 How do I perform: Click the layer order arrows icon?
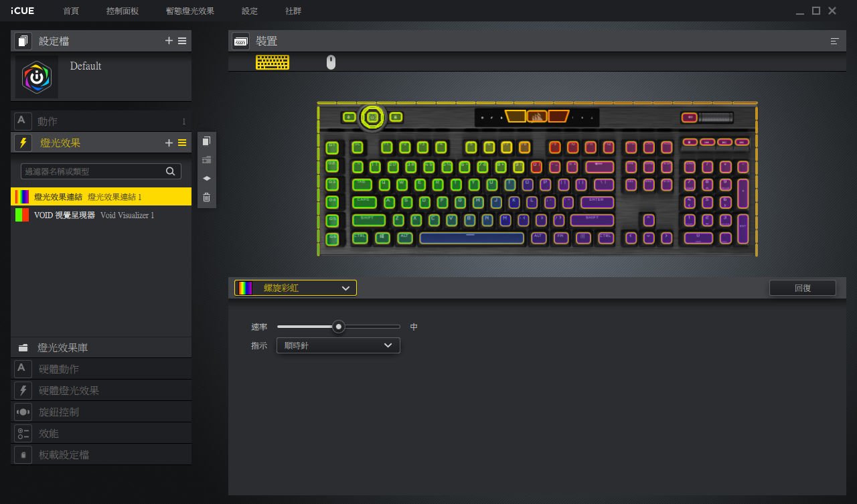(207, 179)
